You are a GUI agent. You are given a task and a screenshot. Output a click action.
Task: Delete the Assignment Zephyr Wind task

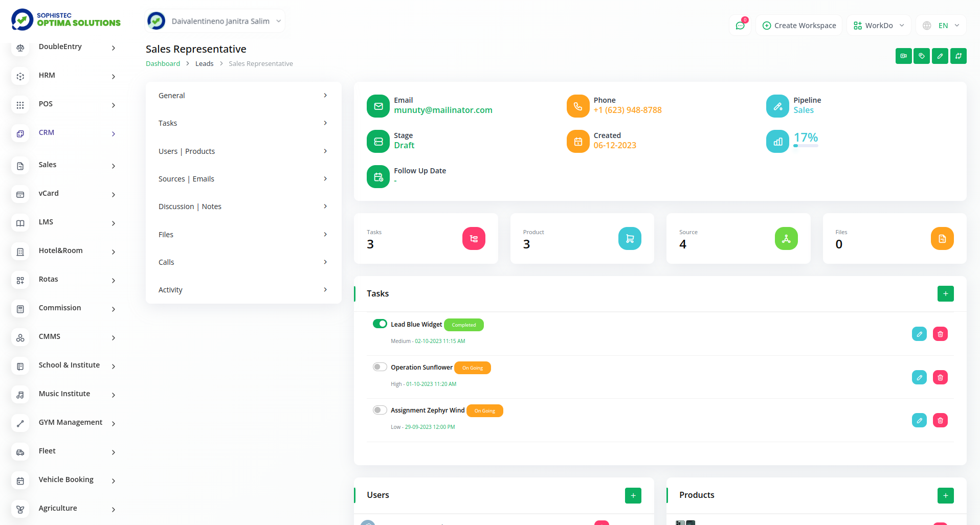940,421
